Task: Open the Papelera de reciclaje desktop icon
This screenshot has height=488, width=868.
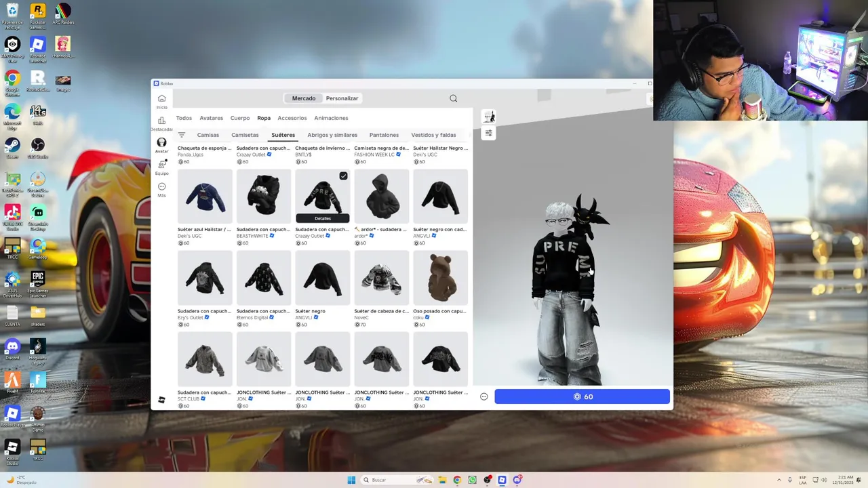Action: (12, 15)
